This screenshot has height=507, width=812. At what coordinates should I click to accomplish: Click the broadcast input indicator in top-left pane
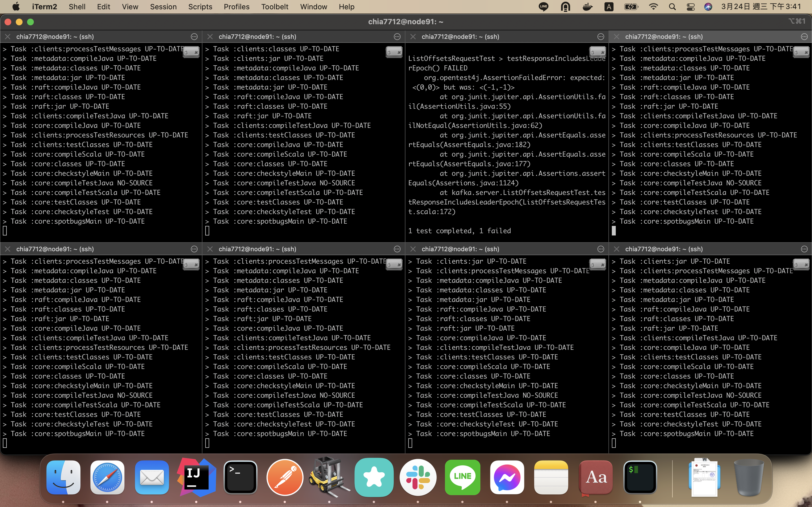pyautogui.click(x=191, y=52)
